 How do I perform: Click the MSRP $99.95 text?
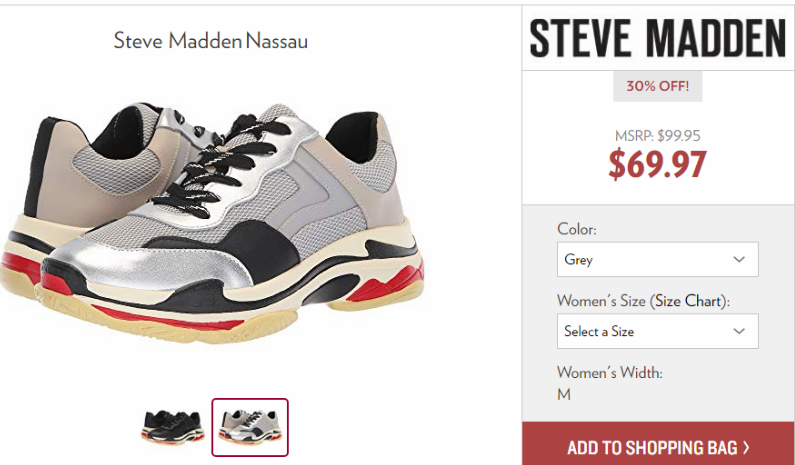[658, 136]
